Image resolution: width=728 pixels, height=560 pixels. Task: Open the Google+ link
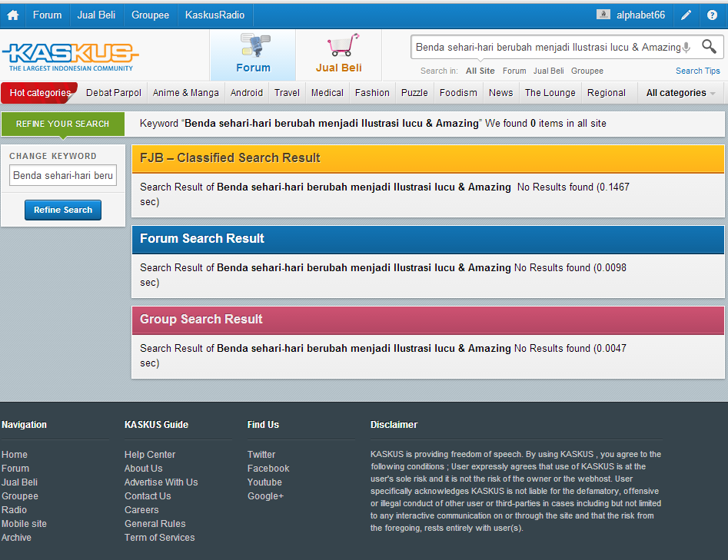click(265, 496)
